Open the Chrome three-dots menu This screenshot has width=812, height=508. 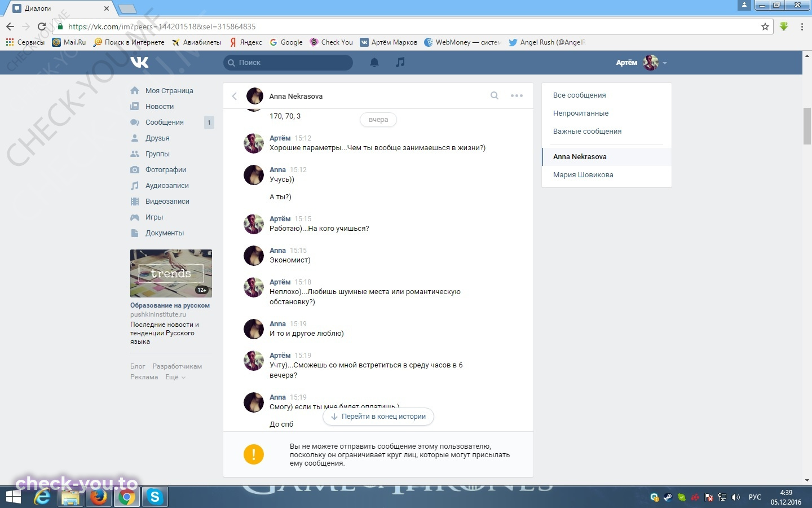coord(802,27)
